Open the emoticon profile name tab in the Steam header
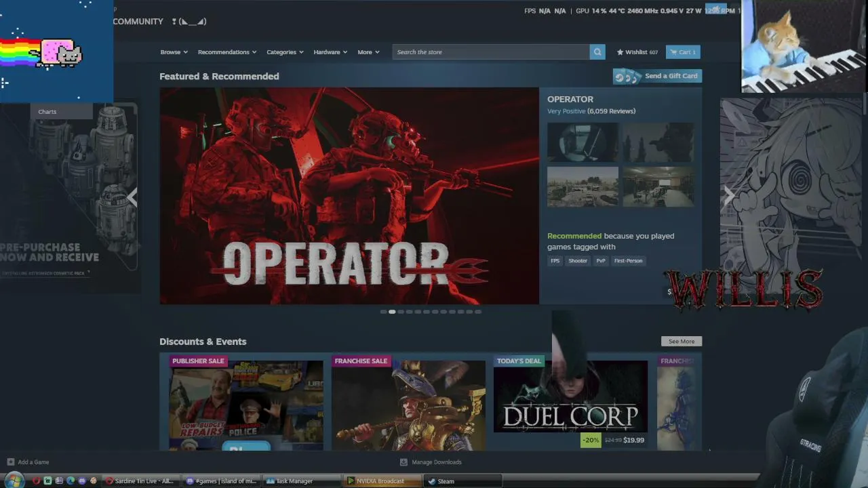Viewport: 868px width, 488px height. (x=189, y=22)
